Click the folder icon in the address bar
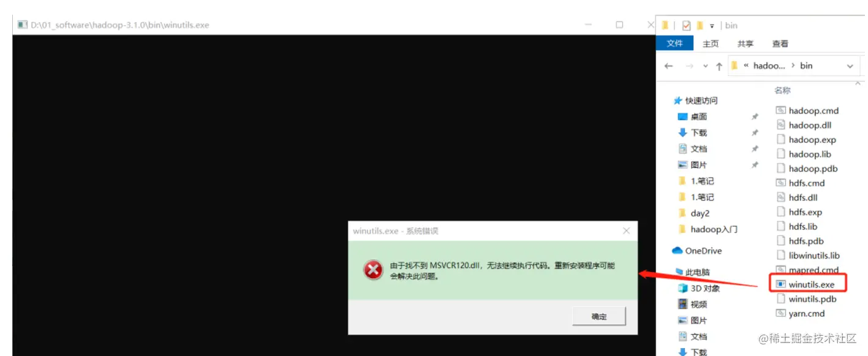The height and width of the screenshot is (356, 868). [x=734, y=66]
